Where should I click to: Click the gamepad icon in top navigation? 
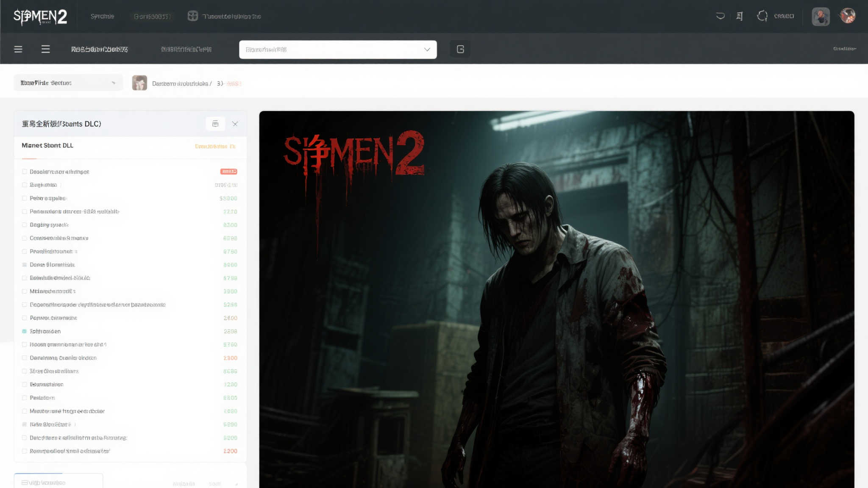point(193,16)
